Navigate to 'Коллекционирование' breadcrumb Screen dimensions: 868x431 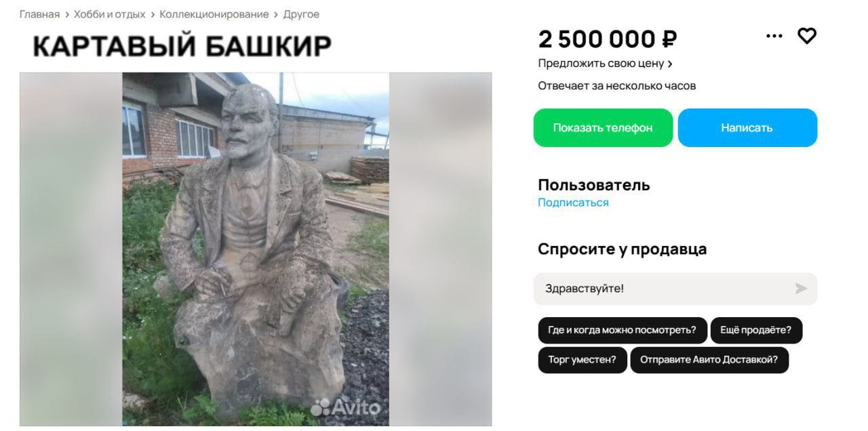(x=214, y=14)
